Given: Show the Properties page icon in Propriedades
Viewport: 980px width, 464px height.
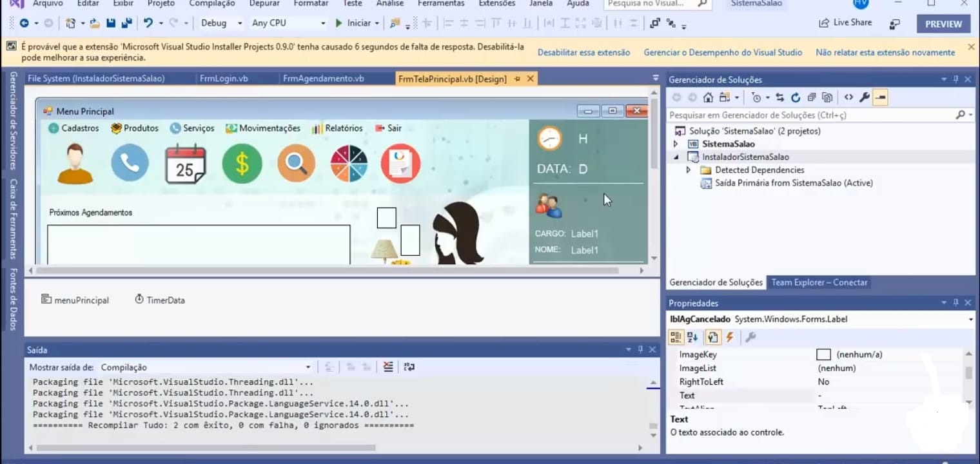Looking at the screenshot, I should coord(712,337).
